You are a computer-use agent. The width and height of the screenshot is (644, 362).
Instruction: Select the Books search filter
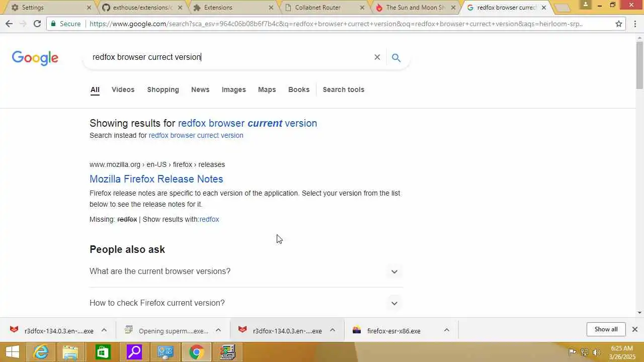(299, 89)
